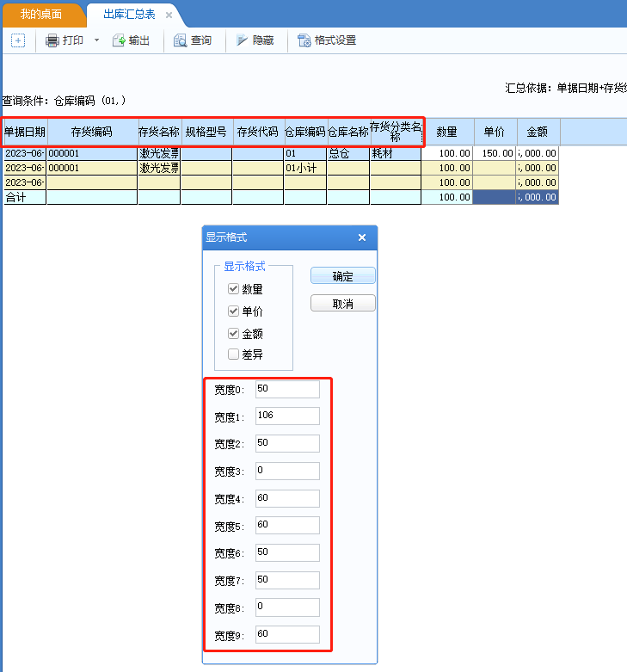Click the 宽度2 input field
The image size is (627, 672).
pos(287,443)
